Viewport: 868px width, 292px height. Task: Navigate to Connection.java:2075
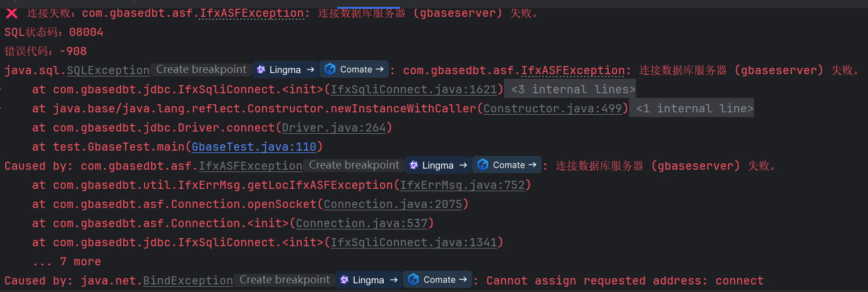(x=393, y=204)
